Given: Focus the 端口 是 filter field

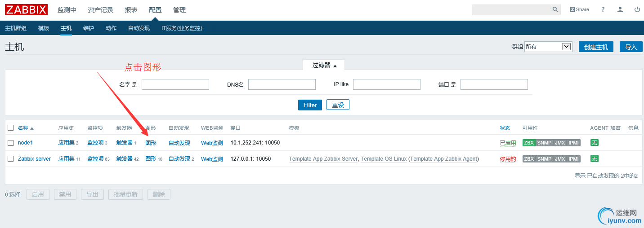Looking at the screenshot, I should point(494,84).
